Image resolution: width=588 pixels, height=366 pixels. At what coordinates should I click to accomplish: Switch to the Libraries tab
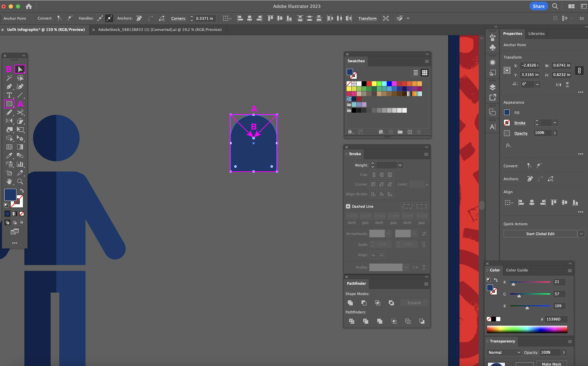[536, 34]
